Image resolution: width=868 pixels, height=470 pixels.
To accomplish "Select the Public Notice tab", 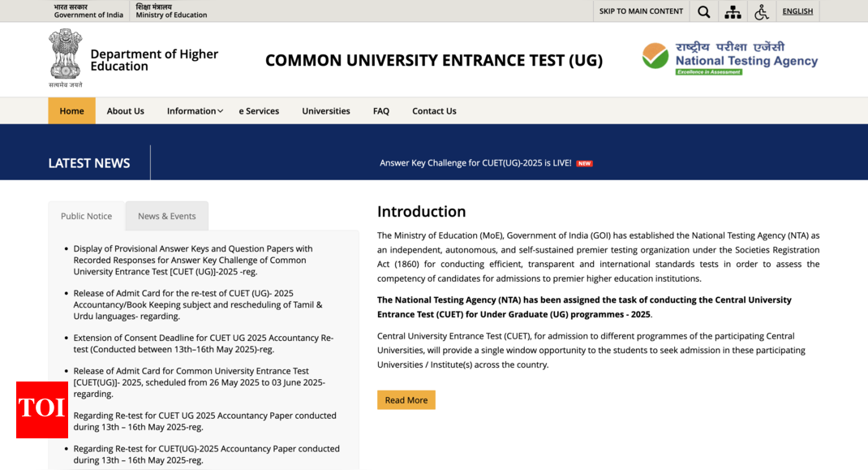I will point(86,216).
